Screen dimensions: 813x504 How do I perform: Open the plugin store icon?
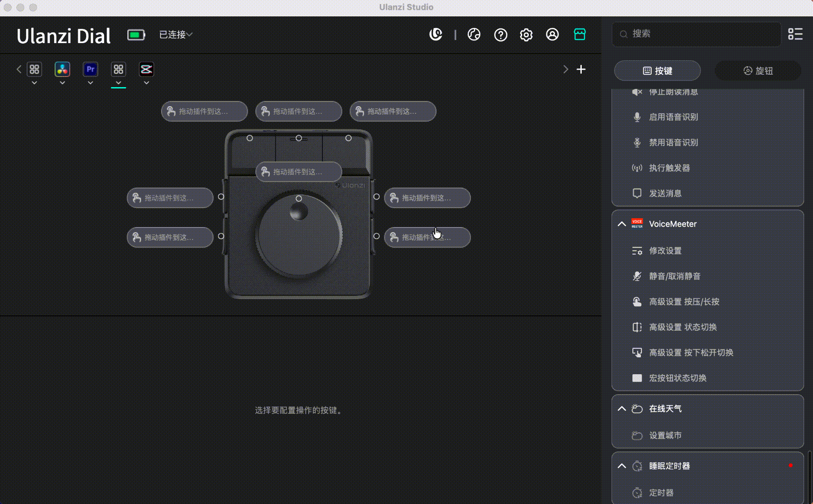click(580, 34)
